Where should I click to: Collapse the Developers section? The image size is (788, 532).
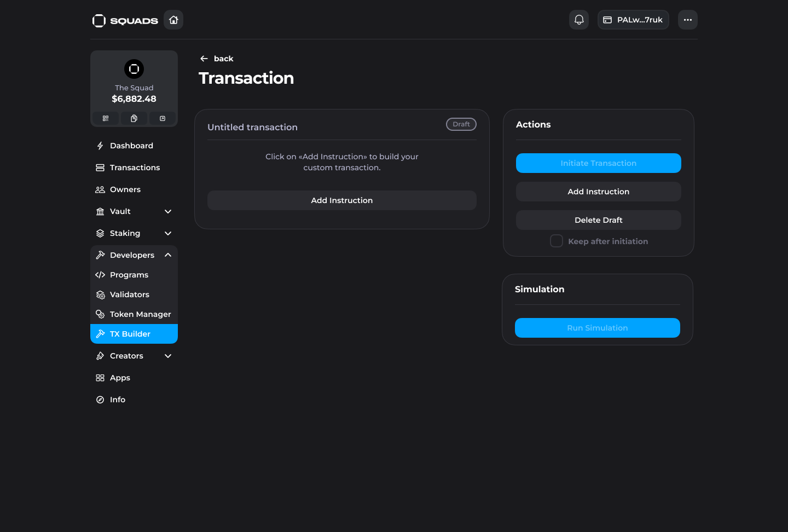(x=167, y=255)
